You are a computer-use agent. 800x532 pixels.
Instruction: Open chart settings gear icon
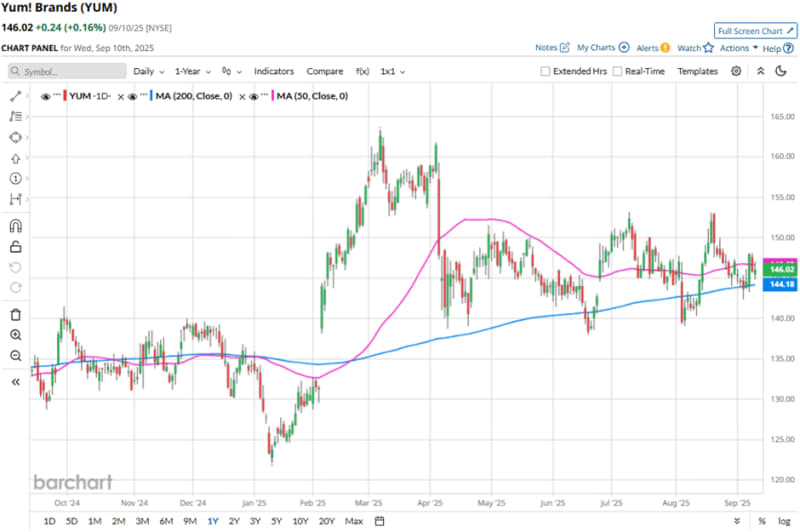[x=736, y=71]
